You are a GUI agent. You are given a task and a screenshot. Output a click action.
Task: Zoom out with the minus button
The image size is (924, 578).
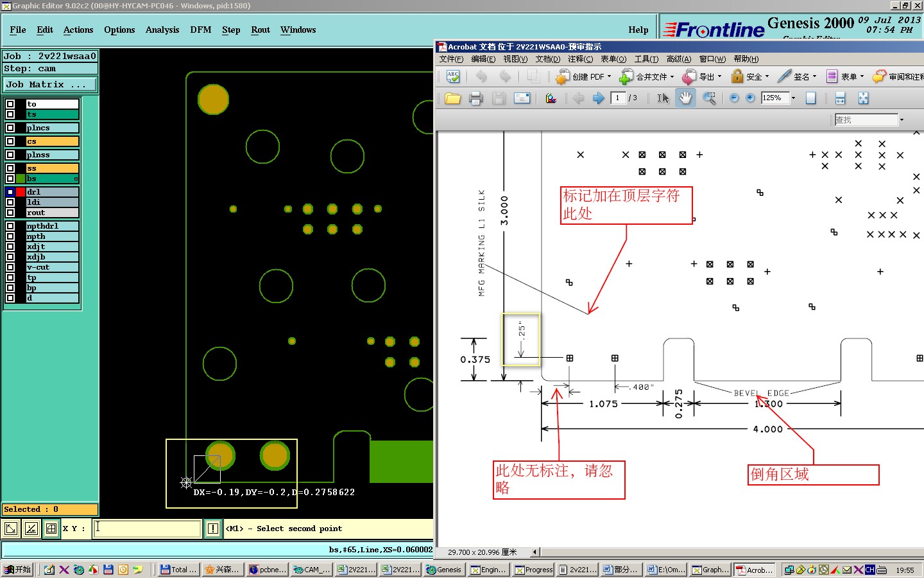pos(734,98)
